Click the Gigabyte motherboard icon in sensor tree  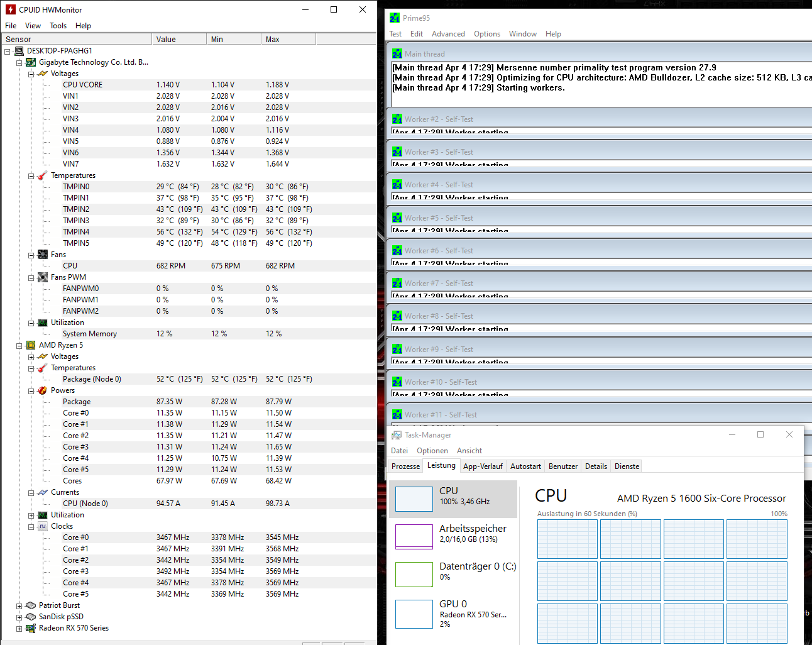pos(30,62)
